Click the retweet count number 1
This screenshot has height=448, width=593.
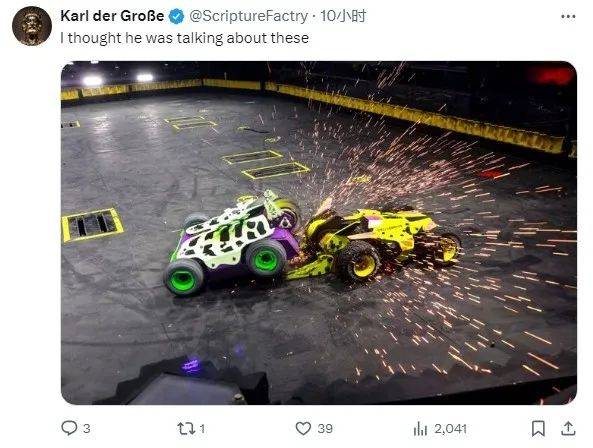tap(202, 429)
